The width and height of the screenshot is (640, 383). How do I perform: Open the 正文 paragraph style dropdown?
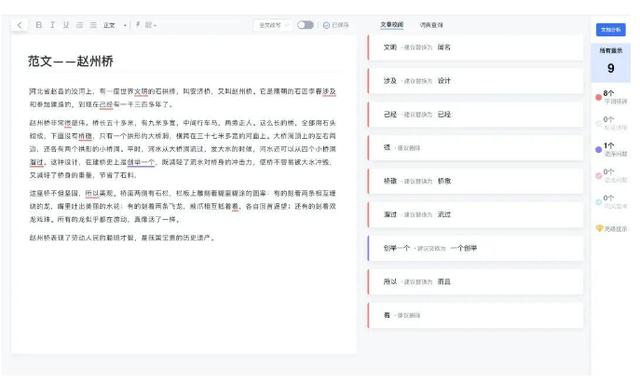point(115,25)
